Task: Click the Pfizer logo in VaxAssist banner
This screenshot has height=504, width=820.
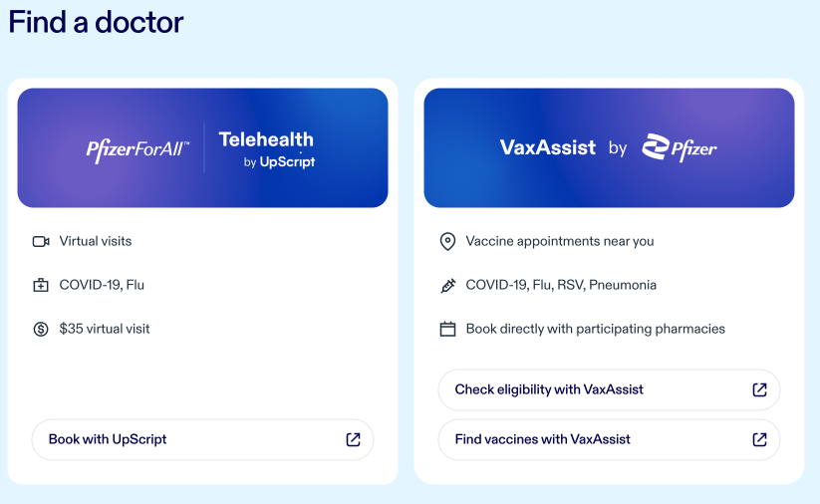Action: point(680,147)
